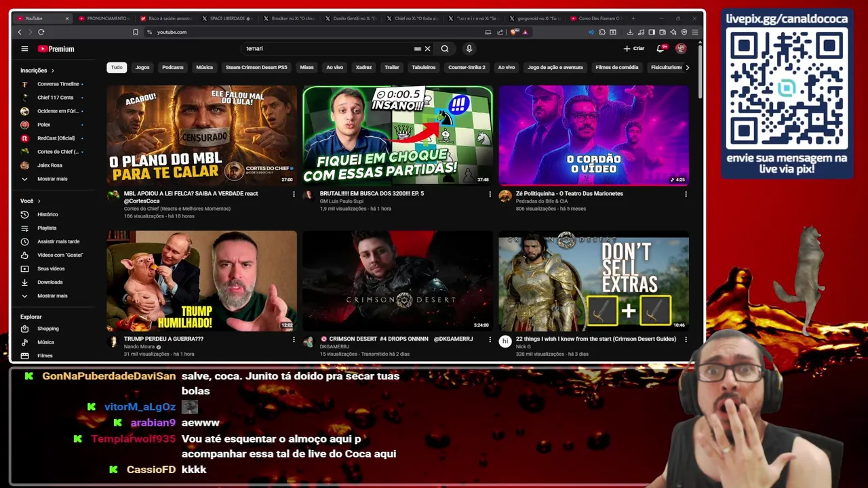Open Conversa Timeline subscription channel
The height and width of the screenshot is (488, 868).
tap(53, 84)
